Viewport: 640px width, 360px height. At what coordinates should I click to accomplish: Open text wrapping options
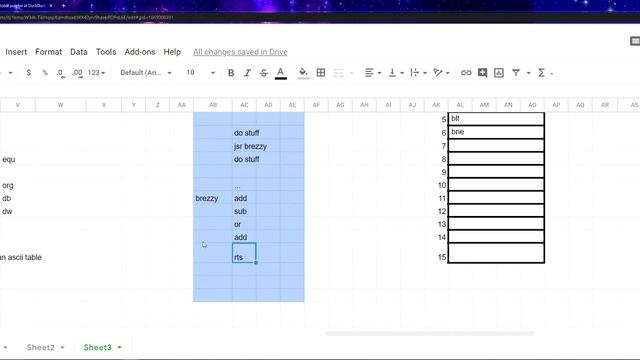tap(418, 73)
